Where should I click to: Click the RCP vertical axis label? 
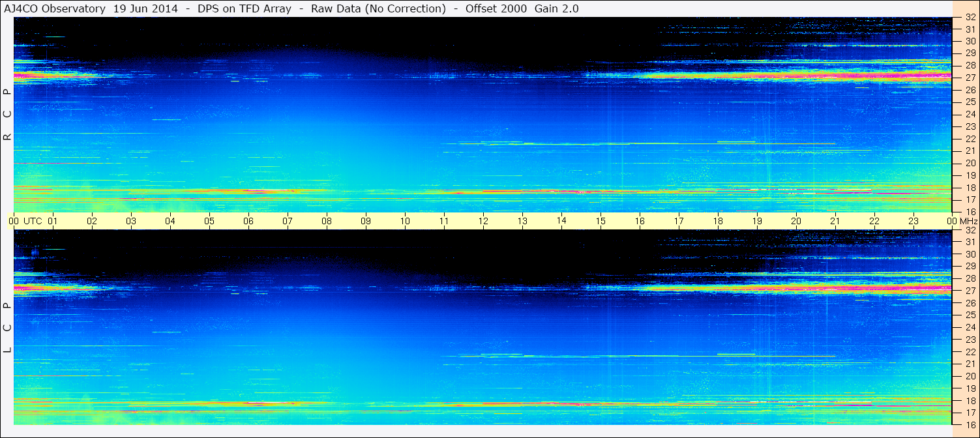(x=8, y=115)
